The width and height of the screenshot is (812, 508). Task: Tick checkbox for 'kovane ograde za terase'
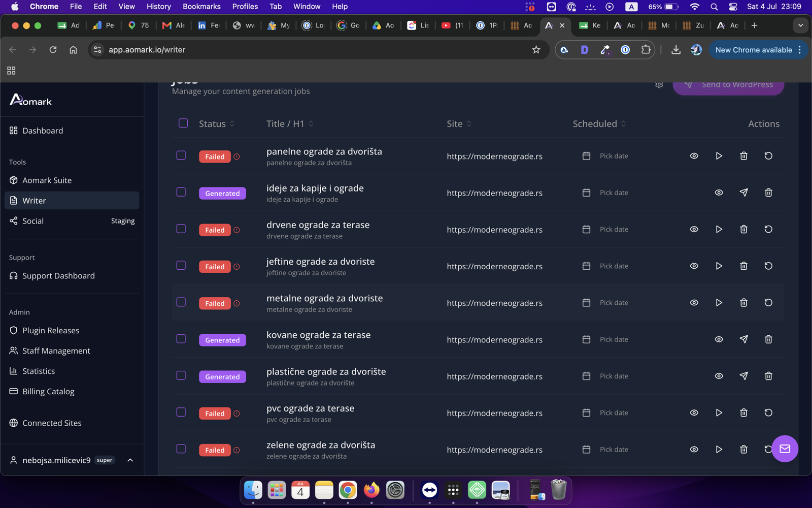181,339
